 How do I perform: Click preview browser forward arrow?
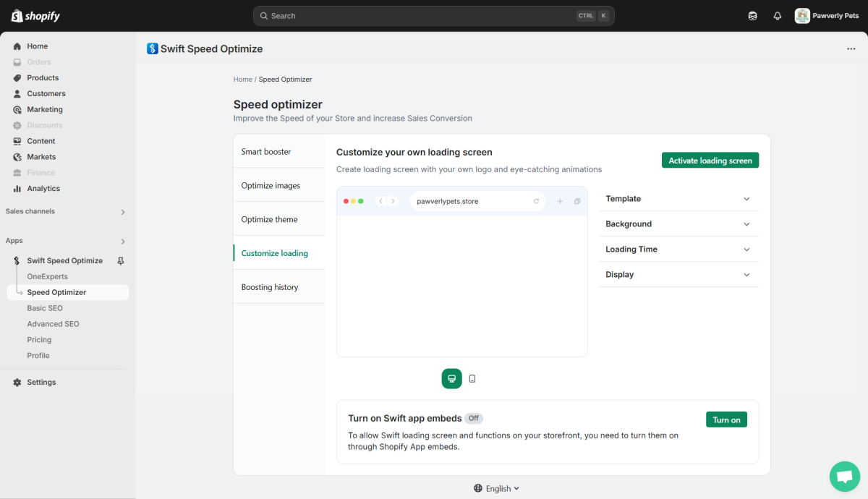point(393,201)
